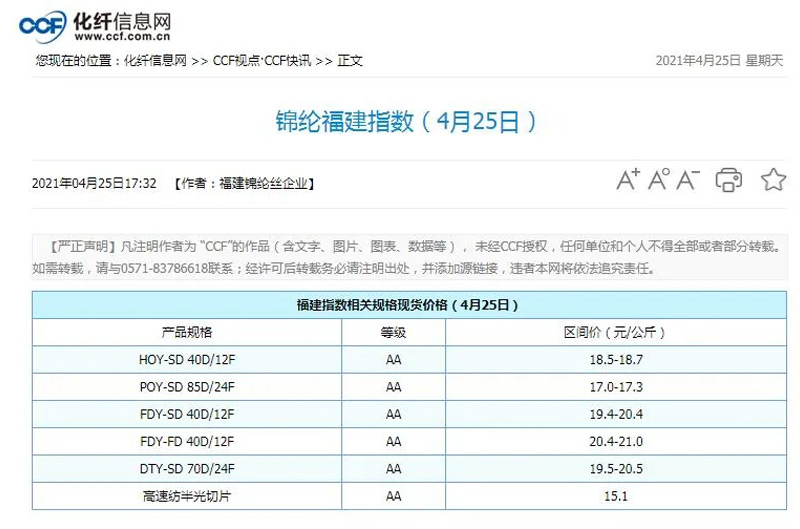Bookmark the article with star icon

coord(773,180)
